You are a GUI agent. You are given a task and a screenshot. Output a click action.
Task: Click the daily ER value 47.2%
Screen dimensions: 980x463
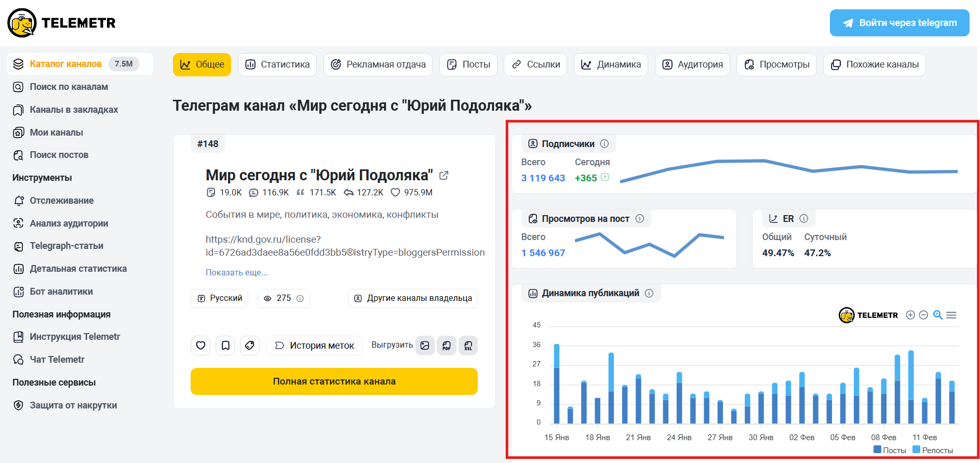click(x=817, y=253)
